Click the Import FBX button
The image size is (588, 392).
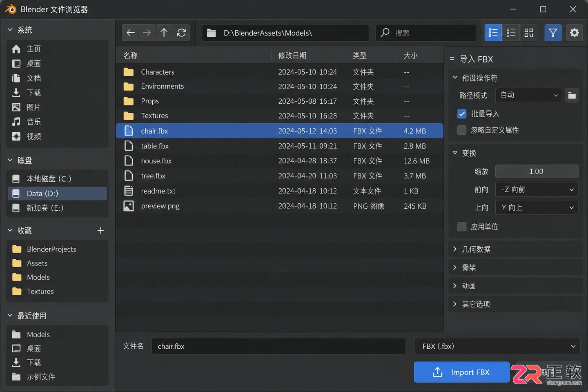(x=462, y=372)
